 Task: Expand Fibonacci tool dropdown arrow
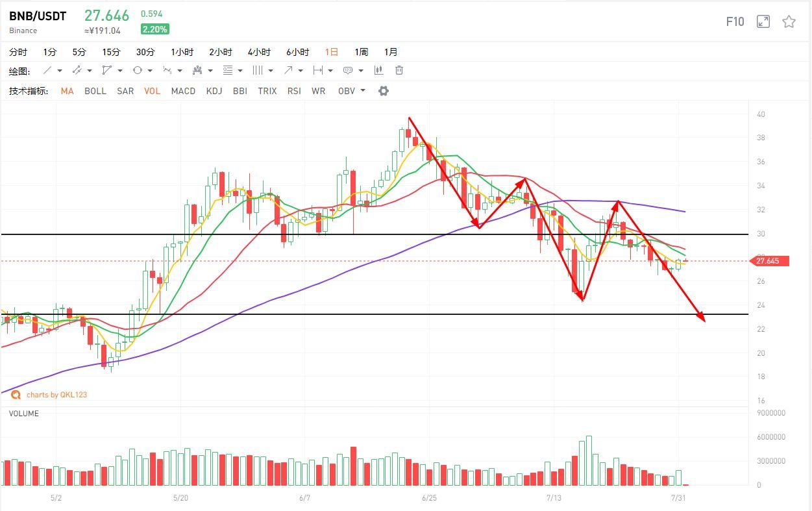click(x=240, y=71)
